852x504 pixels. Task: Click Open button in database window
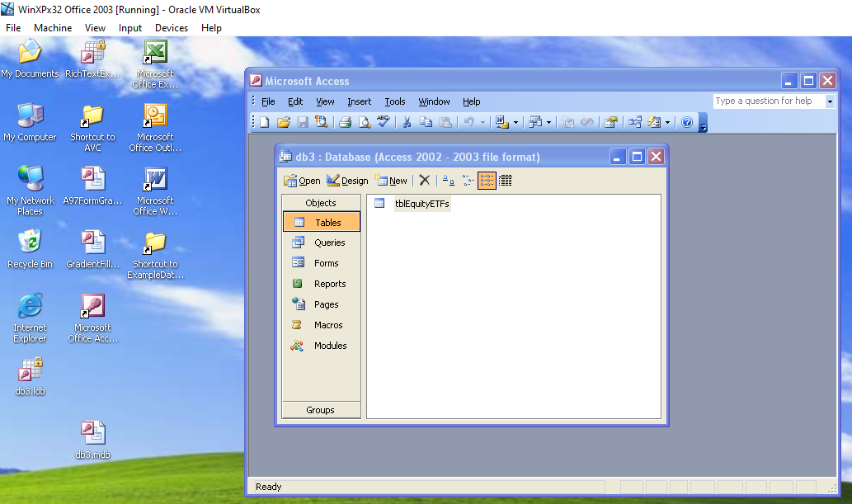pyautogui.click(x=302, y=181)
